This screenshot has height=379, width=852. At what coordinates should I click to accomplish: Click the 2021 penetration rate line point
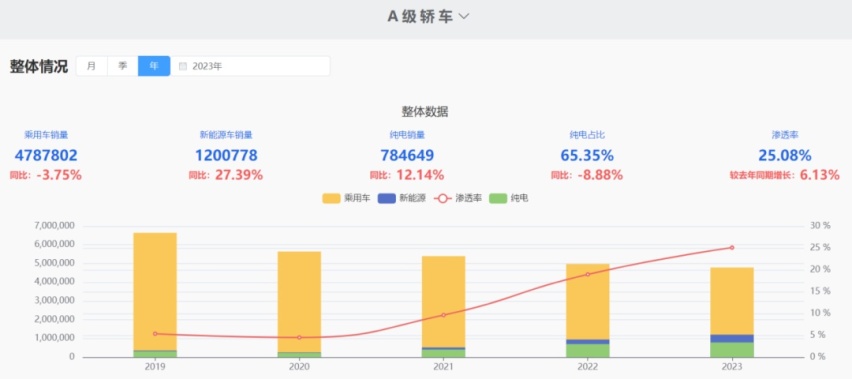[443, 315]
